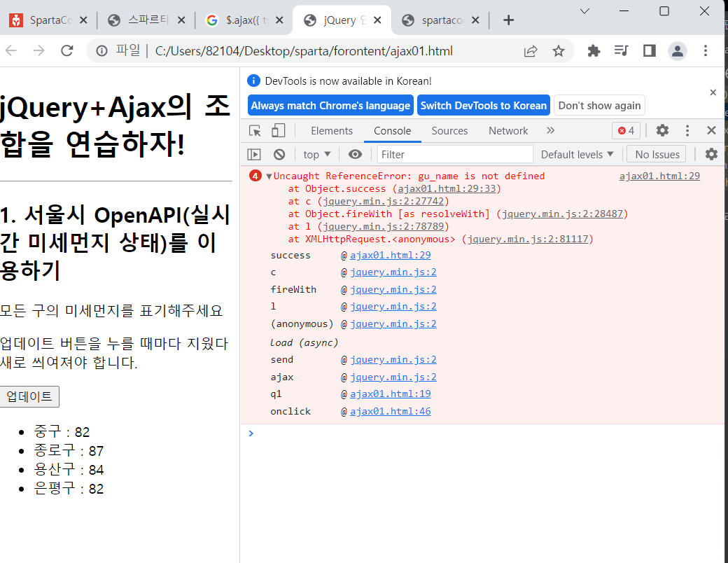
Task: Click Don't show again button
Action: click(599, 106)
